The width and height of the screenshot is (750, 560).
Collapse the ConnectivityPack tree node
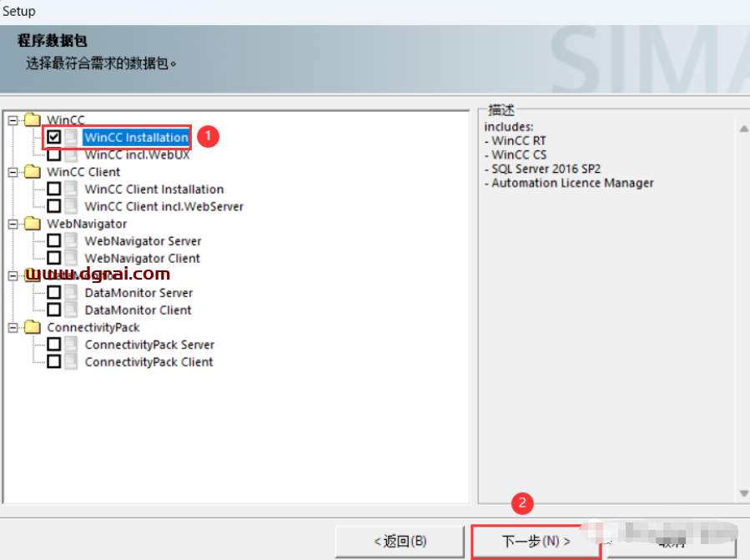pos(13,327)
